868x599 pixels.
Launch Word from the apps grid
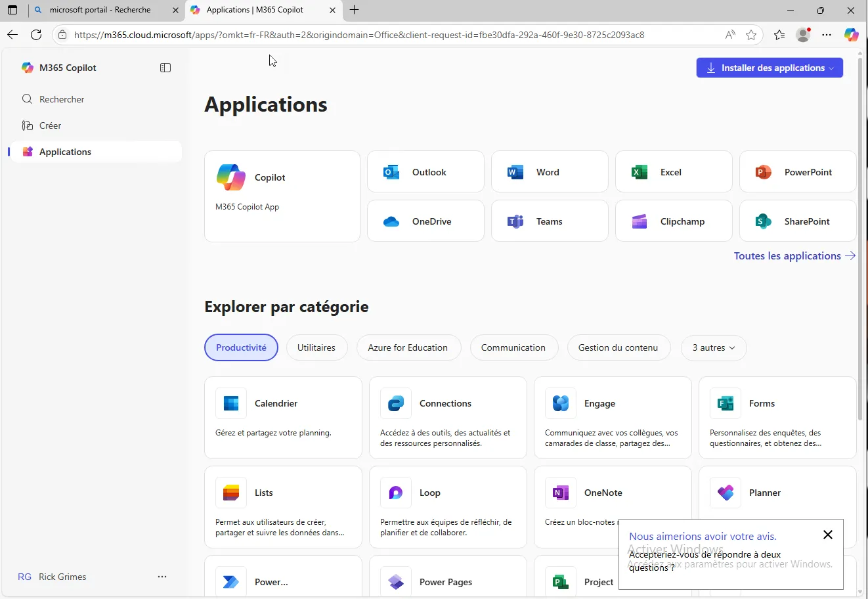point(549,172)
